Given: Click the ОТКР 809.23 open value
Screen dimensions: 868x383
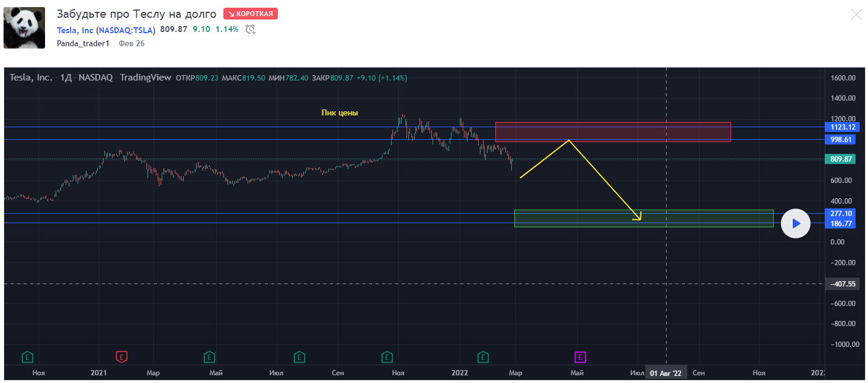Looking at the screenshot, I should pyautogui.click(x=197, y=78).
